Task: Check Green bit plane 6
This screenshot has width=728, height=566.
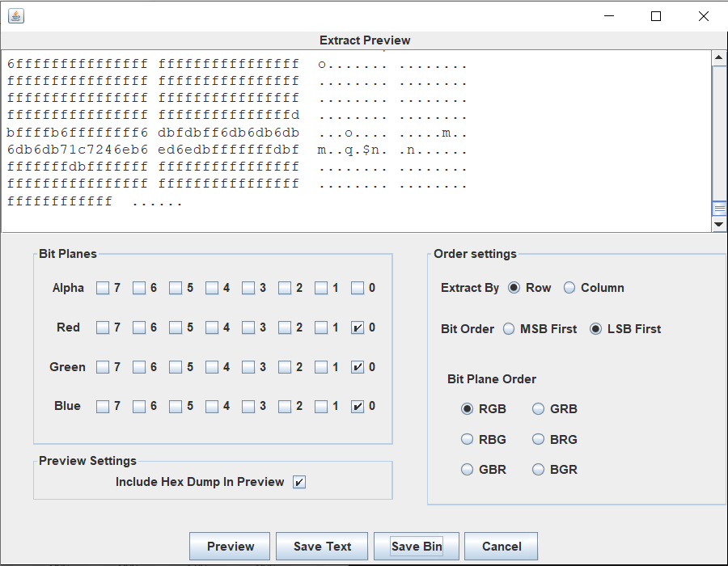Action: pos(139,367)
